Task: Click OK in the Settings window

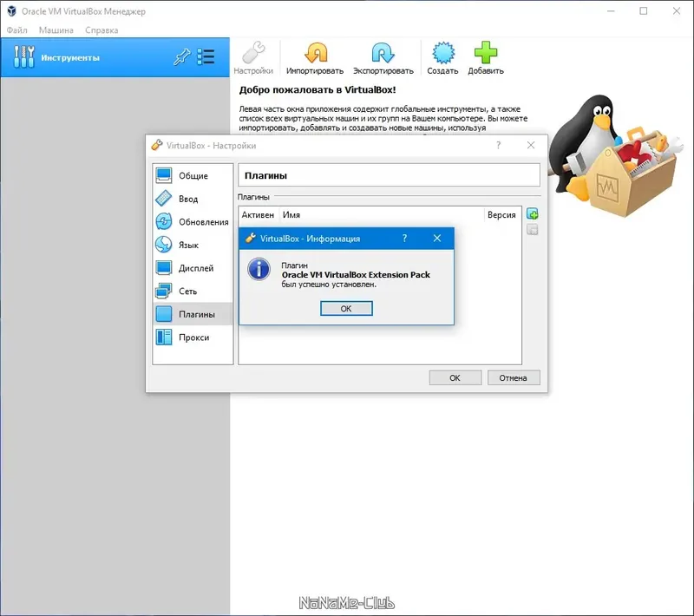Action: (x=455, y=378)
